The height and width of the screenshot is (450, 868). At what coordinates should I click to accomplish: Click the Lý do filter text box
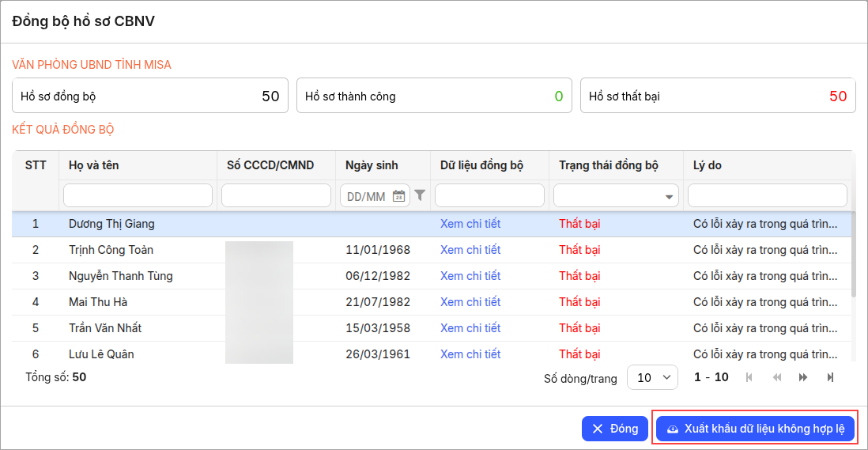point(767,195)
